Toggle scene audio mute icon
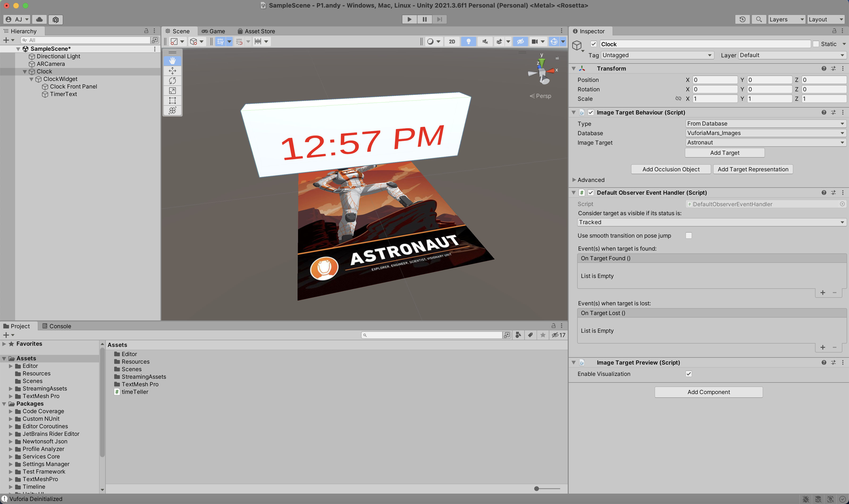Screen dimensions: 849x504 tap(485, 42)
